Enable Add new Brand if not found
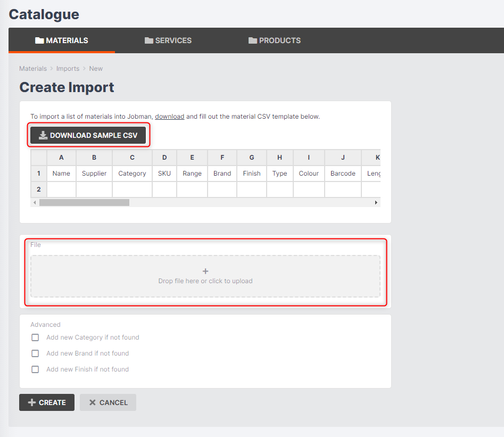504x437 pixels. (35, 353)
